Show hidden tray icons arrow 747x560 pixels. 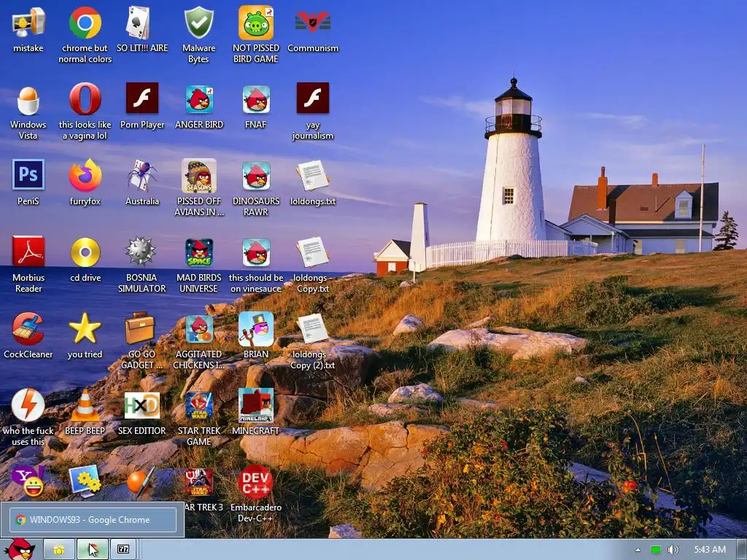638,550
